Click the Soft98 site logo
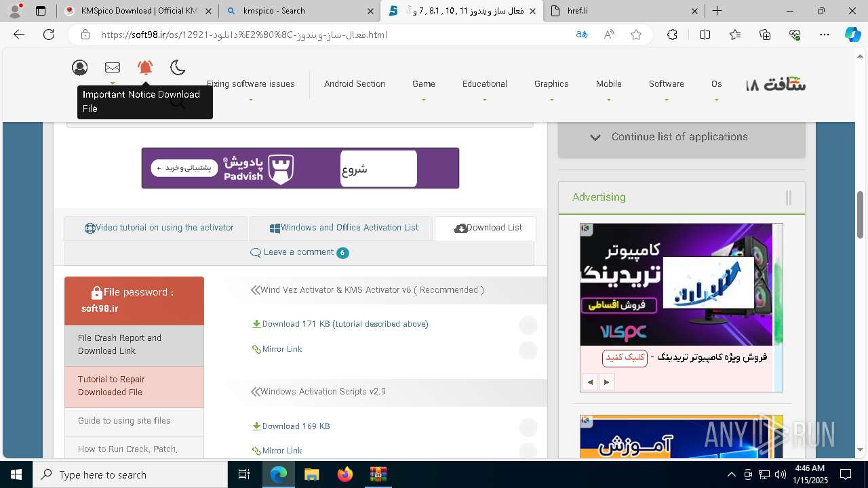The height and width of the screenshot is (488, 868). pos(776,84)
